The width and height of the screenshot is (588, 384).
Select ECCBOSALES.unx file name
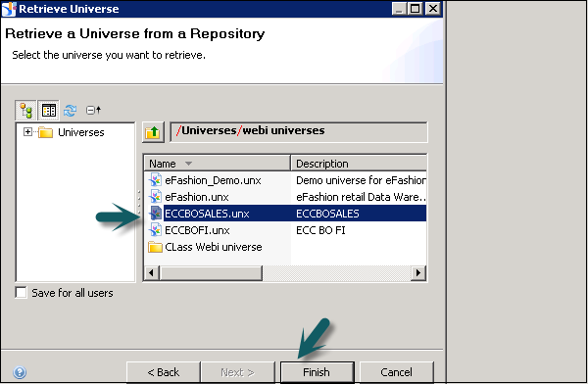click(207, 214)
